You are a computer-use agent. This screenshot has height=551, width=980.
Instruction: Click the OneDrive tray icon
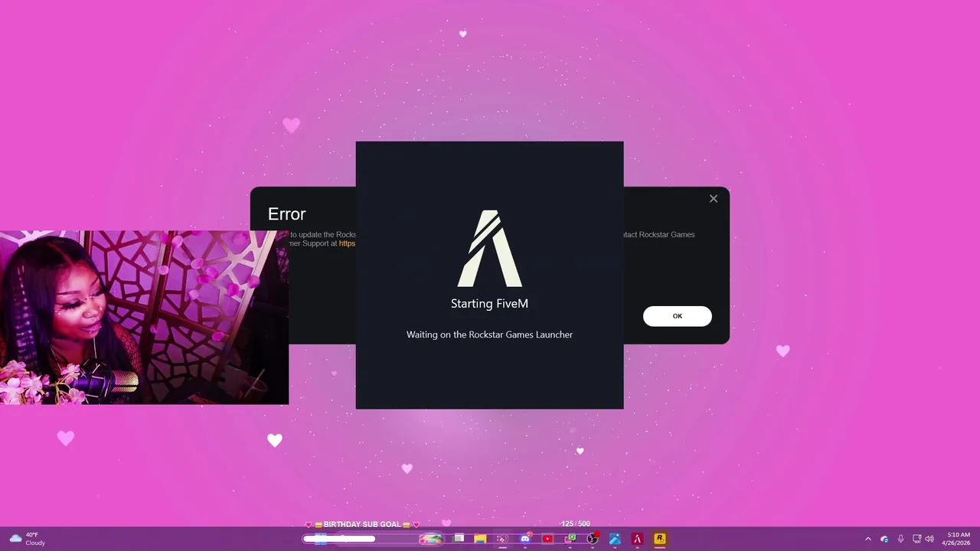[884, 539]
